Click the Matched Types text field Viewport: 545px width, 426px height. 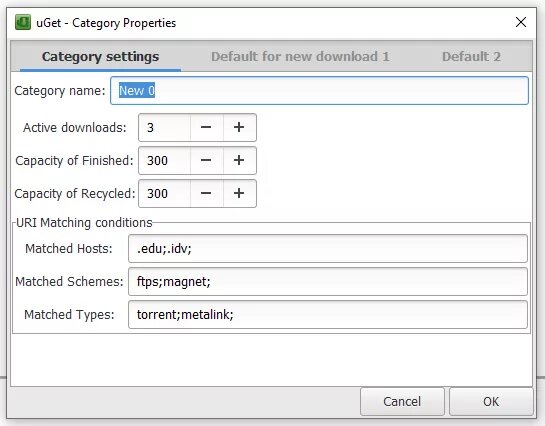pos(328,314)
